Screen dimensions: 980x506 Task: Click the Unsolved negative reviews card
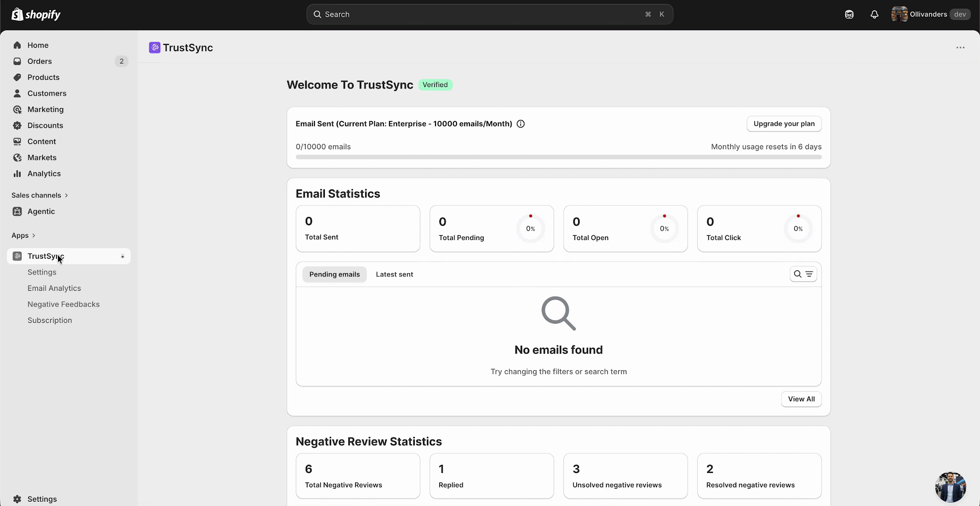pos(625,476)
